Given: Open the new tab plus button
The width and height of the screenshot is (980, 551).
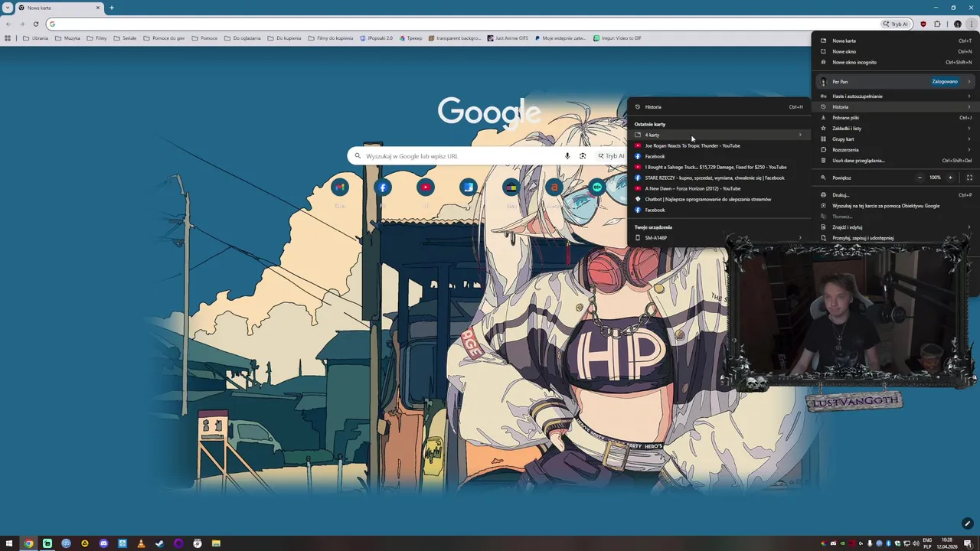Looking at the screenshot, I should pos(112,8).
